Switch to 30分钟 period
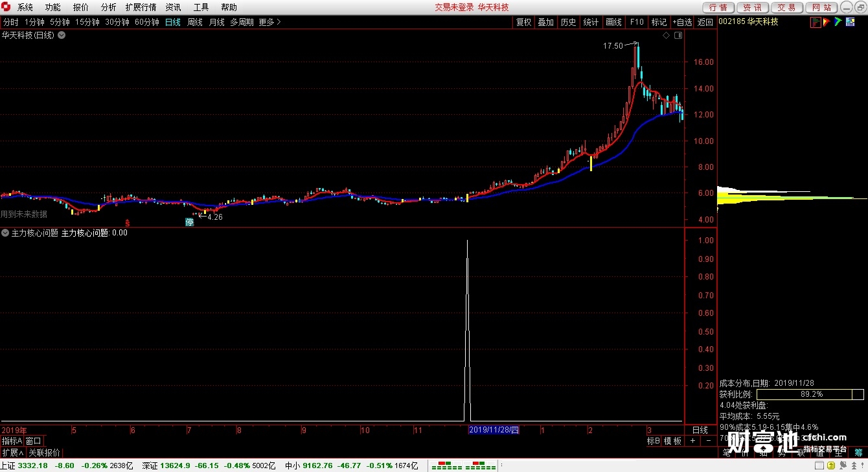The height and width of the screenshot is (472, 868). (117, 22)
